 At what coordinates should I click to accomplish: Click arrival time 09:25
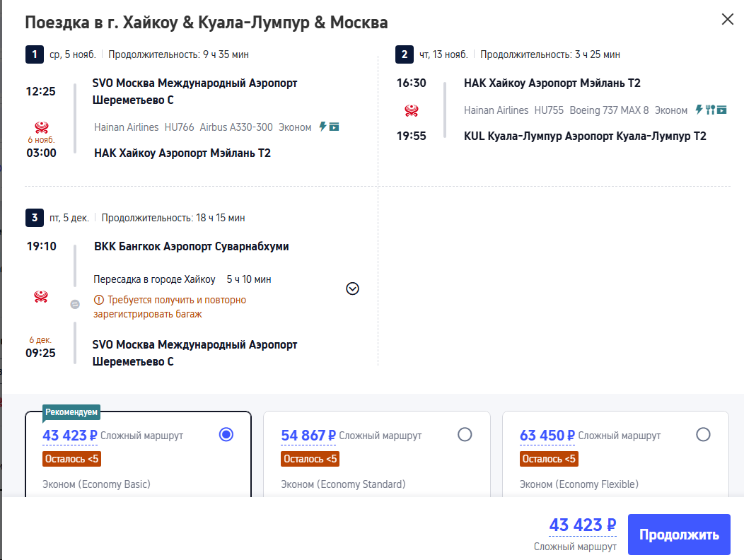(x=41, y=353)
